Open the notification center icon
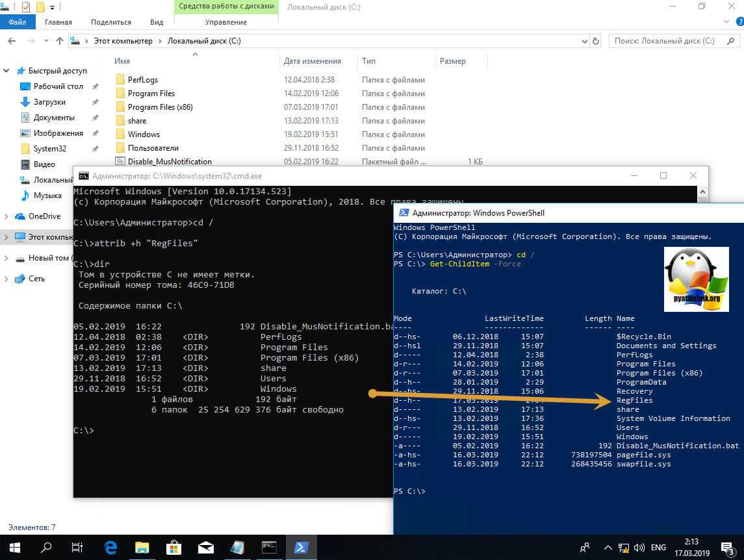Viewport: 744px width, 560px height. tap(726, 546)
